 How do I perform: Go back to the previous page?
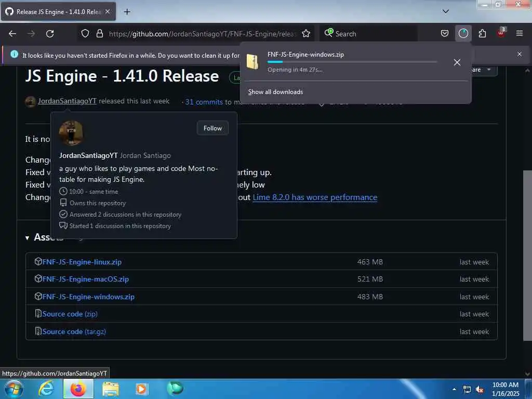coord(12,34)
